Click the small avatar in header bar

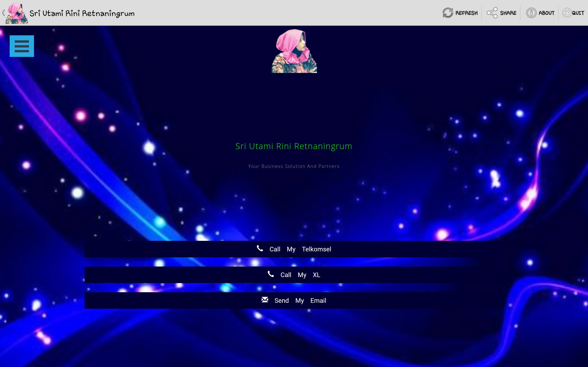point(17,13)
